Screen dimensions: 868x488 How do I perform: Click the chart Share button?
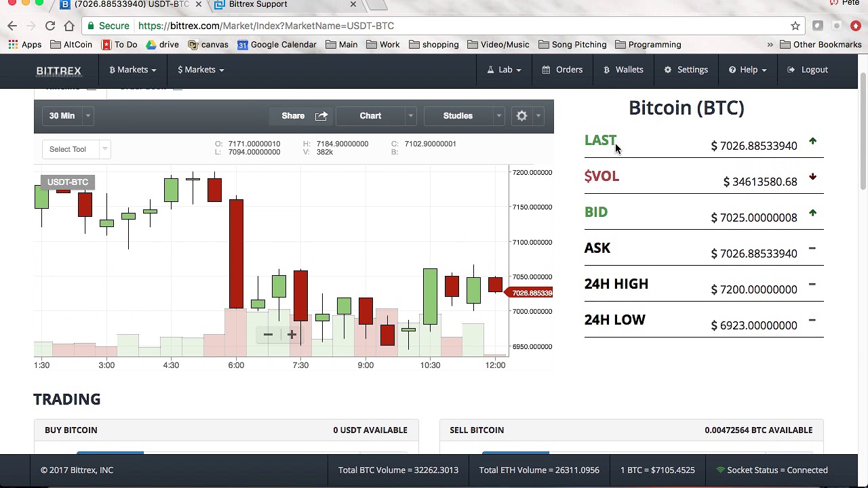[x=293, y=116]
